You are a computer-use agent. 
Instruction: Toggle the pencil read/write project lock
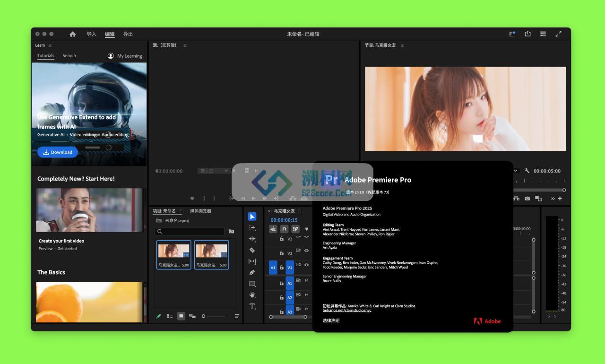159,316
